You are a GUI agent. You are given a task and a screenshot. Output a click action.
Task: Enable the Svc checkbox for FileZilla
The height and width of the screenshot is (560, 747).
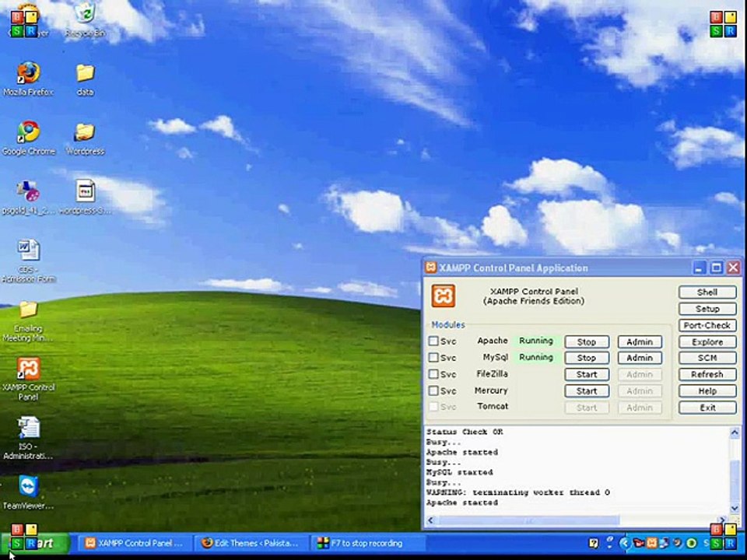pos(433,374)
